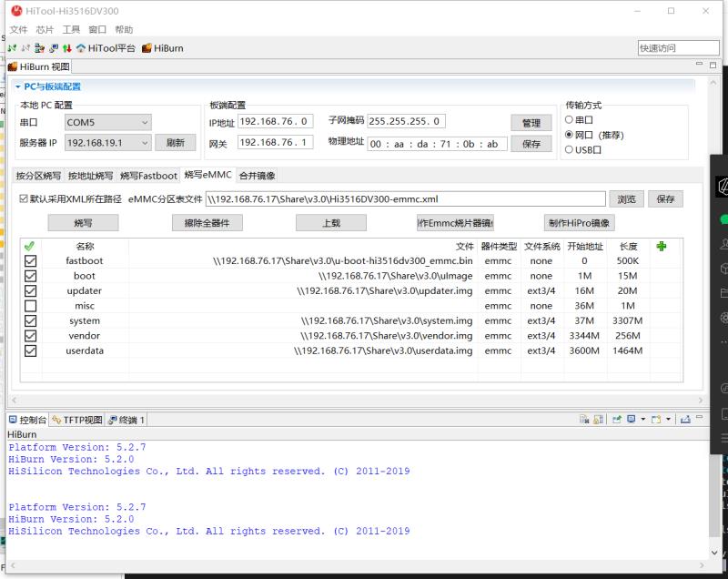This screenshot has height=579, width=728.
Task: Toggle the system partition checkbox
Action: tap(31, 320)
